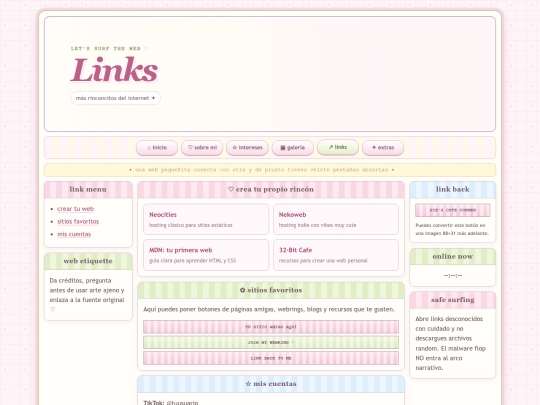Click the 'join my webring' green button
Viewport: 540px width, 405px height.
(271, 343)
